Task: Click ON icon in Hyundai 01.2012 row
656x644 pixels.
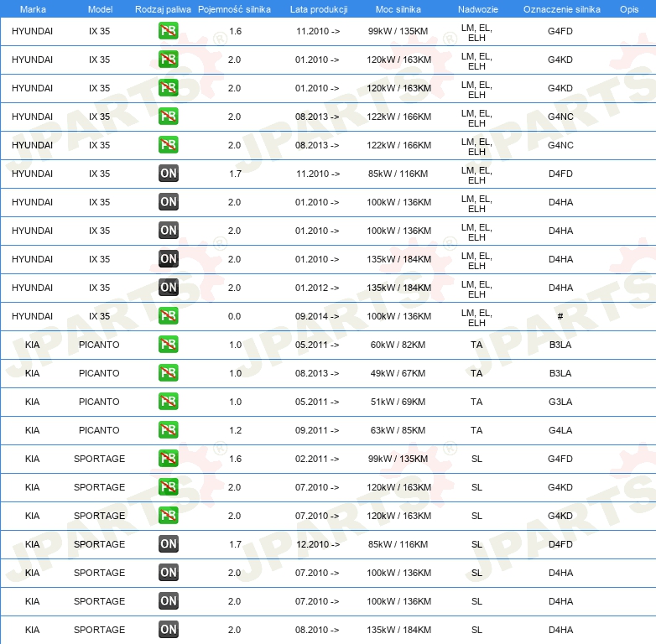Action: pyautogui.click(x=168, y=288)
